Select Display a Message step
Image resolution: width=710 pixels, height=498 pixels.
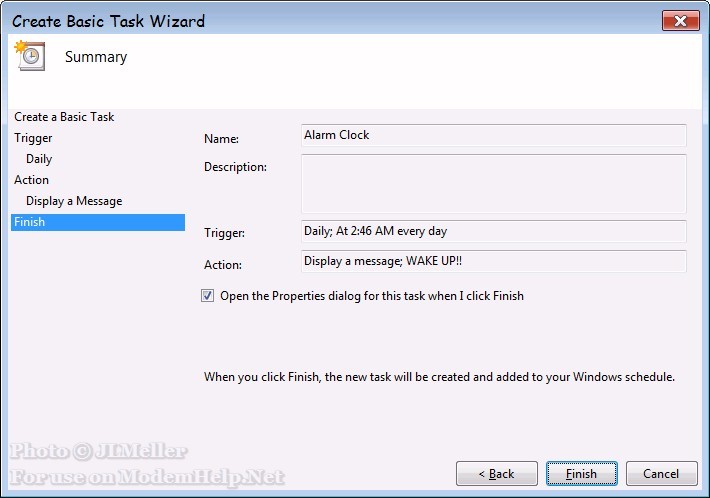(74, 201)
